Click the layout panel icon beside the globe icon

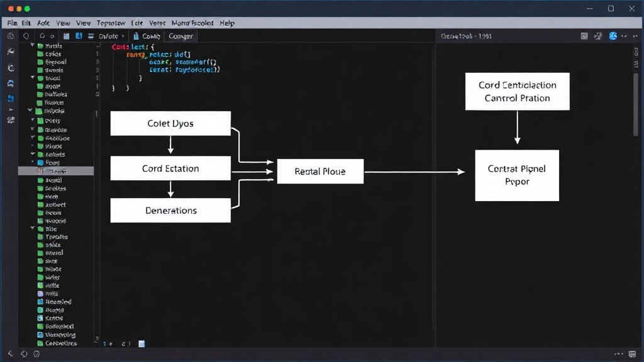point(598,36)
